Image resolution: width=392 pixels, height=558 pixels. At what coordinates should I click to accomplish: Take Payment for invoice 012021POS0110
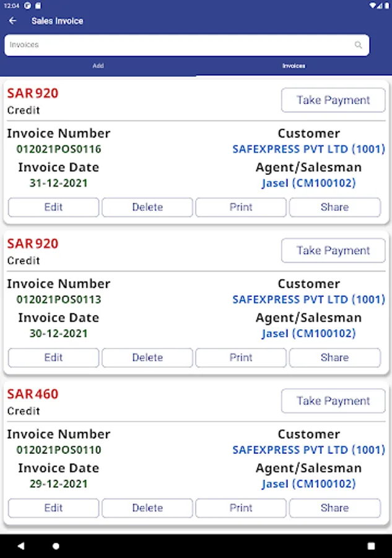coord(333,401)
